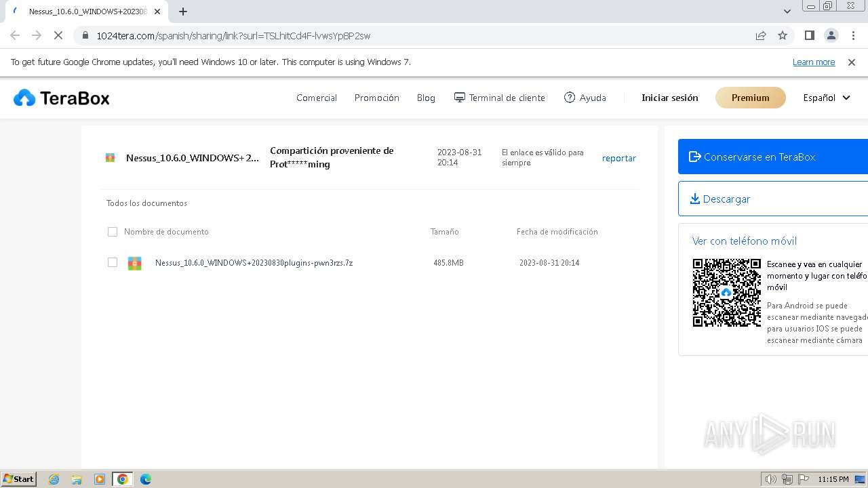Stop loading the page
The width and height of the screenshot is (868, 488).
tap(58, 36)
